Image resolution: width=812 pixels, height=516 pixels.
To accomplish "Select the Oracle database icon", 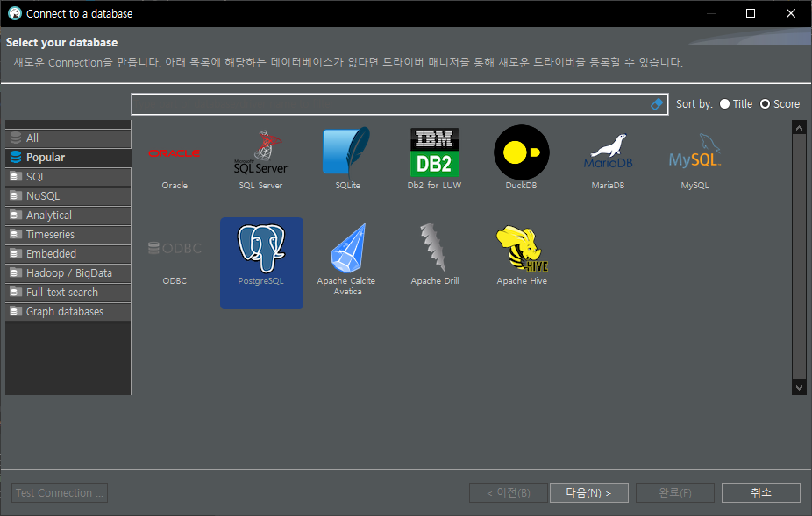I will click(175, 153).
